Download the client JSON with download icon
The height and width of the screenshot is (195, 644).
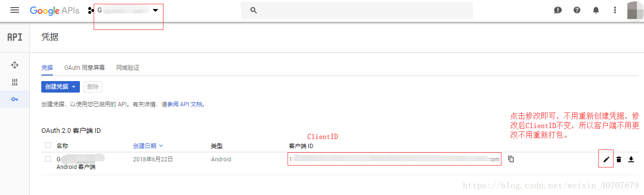click(x=631, y=159)
